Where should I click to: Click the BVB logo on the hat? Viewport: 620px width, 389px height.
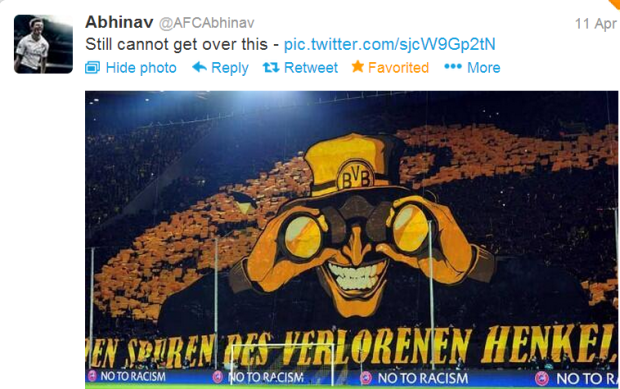coord(355,176)
